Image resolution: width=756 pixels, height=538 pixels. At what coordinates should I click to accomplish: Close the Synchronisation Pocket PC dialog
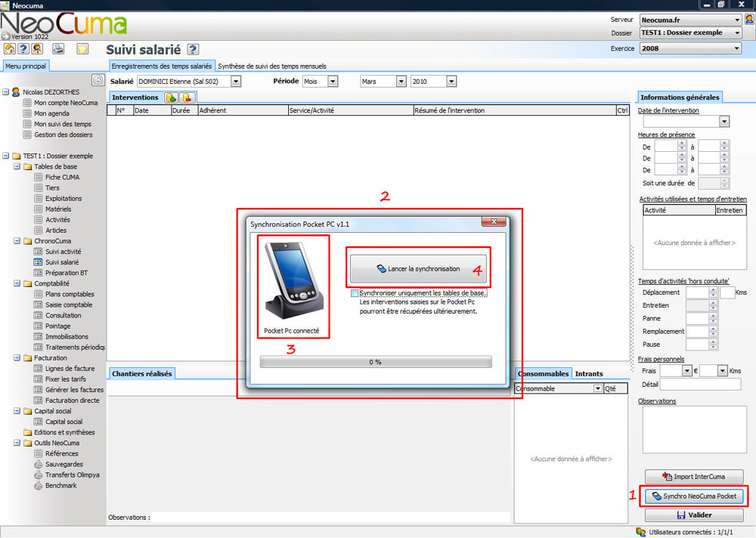coord(494,221)
